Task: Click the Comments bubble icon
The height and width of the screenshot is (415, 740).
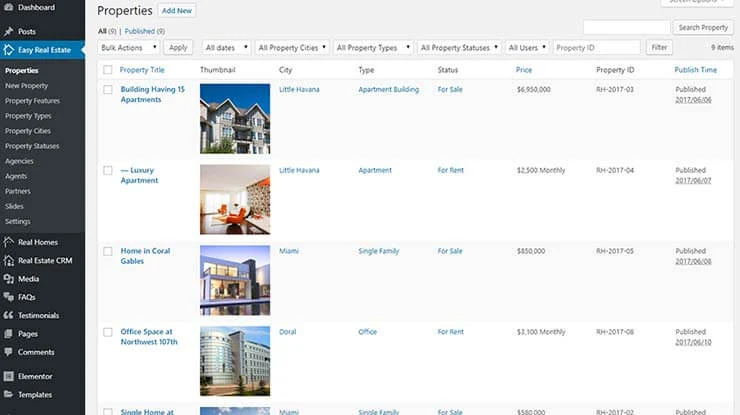Action: (8, 352)
